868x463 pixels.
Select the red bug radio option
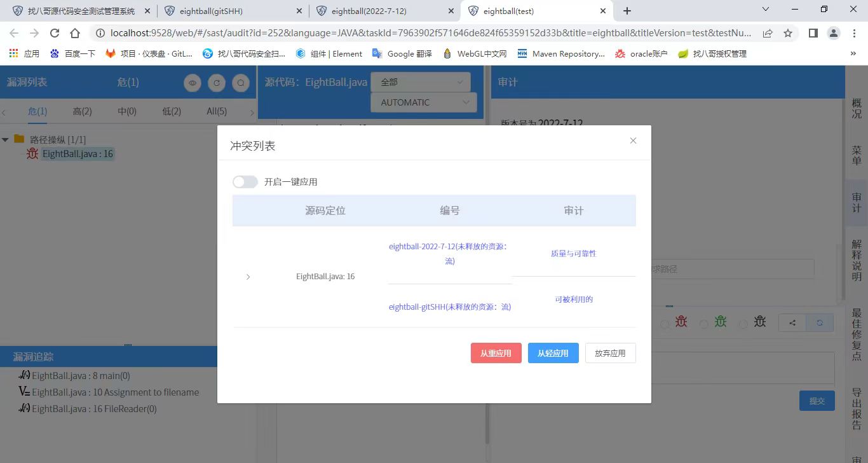click(665, 324)
